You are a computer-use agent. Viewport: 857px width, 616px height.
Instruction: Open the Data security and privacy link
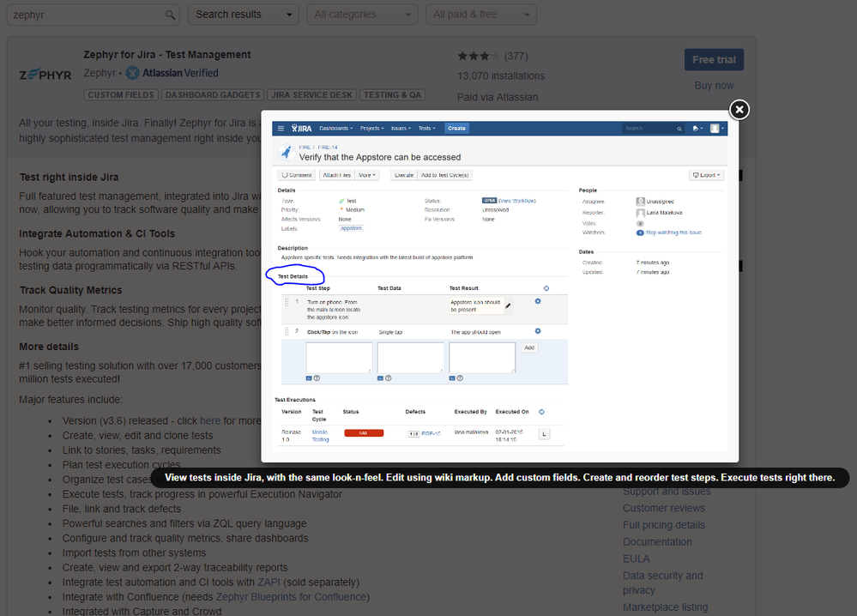click(x=662, y=583)
